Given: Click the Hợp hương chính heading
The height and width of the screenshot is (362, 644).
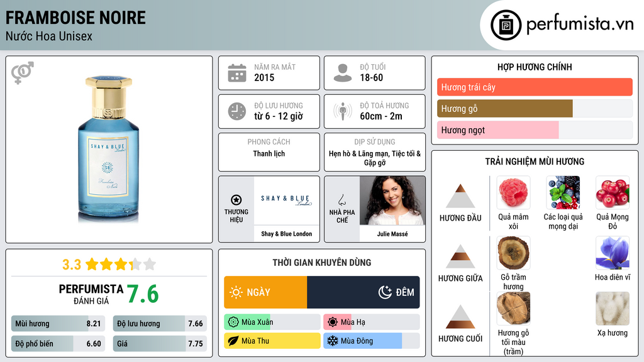Looking at the screenshot, I should [535, 67].
